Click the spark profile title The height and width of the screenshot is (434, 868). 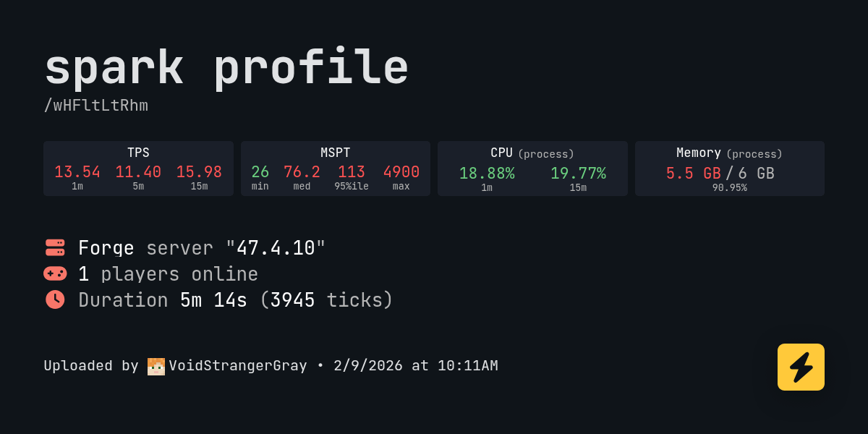click(226, 68)
